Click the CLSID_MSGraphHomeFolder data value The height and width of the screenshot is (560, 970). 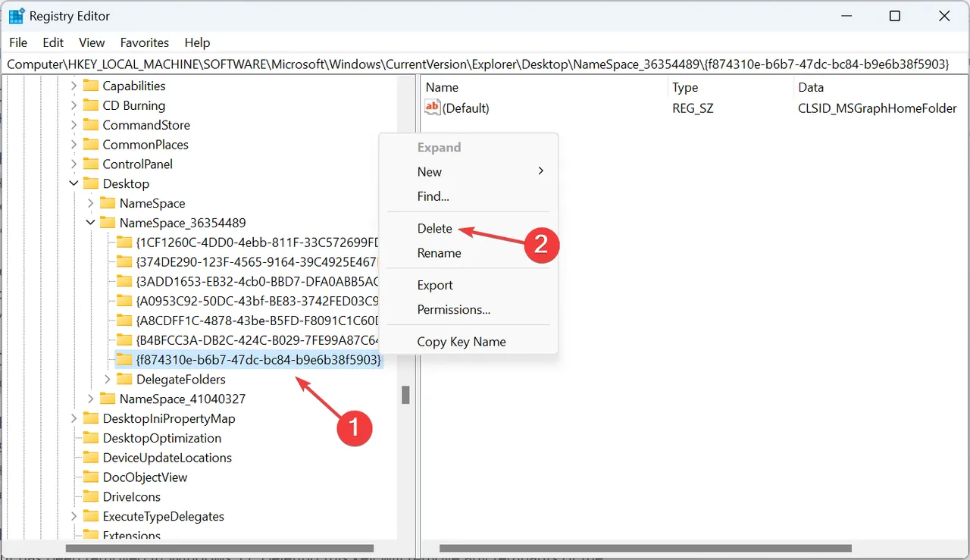tap(878, 108)
